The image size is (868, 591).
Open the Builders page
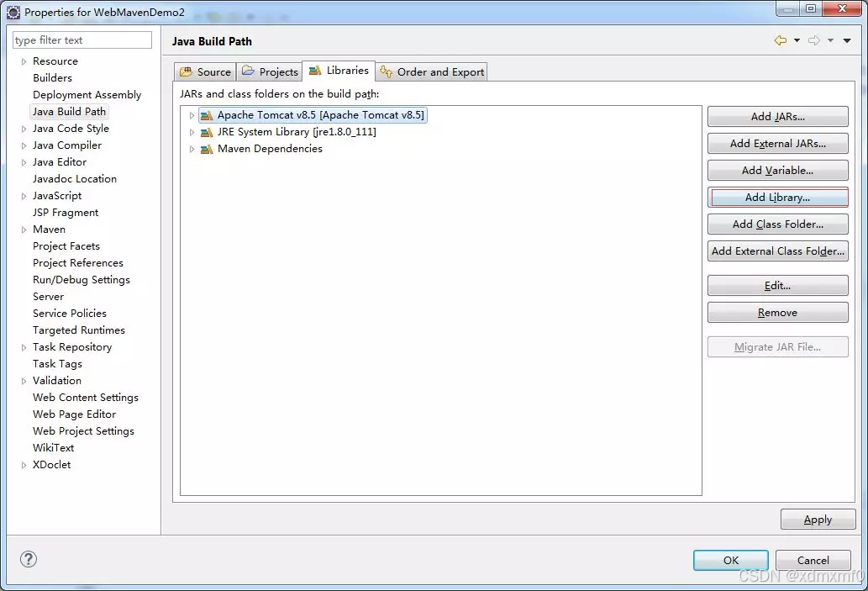point(52,78)
